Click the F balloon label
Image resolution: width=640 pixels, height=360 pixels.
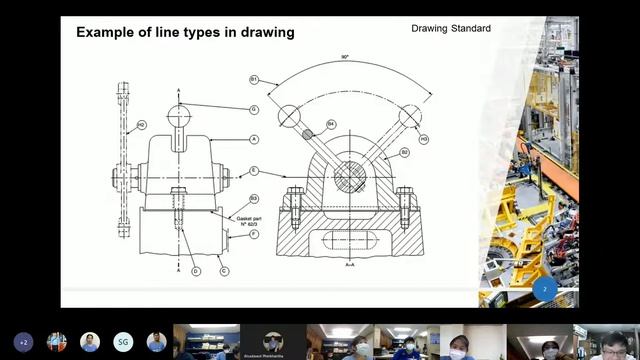pos(254,234)
